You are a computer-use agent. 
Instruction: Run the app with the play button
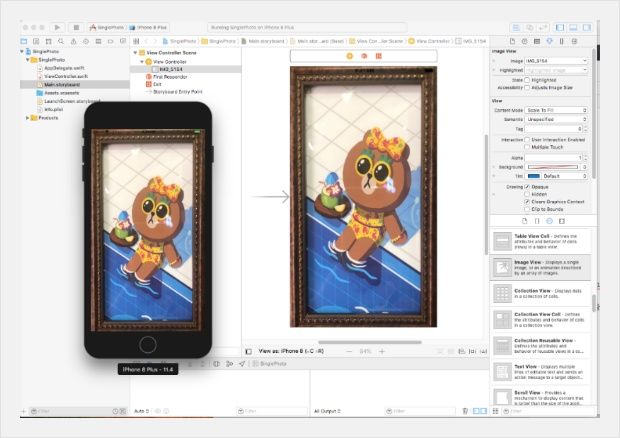pos(57,28)
